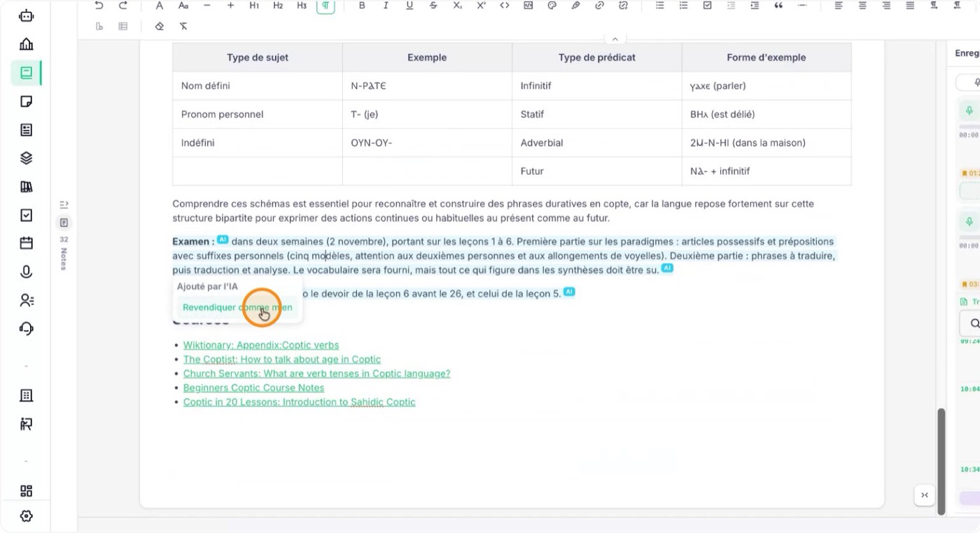Open the calendar in the sidebar

click(x=27, y=243)
